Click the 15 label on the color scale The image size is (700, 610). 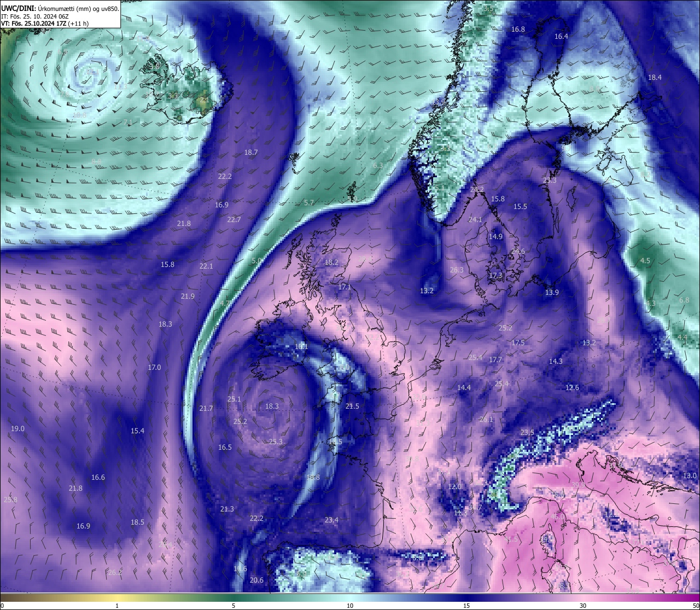466,606
